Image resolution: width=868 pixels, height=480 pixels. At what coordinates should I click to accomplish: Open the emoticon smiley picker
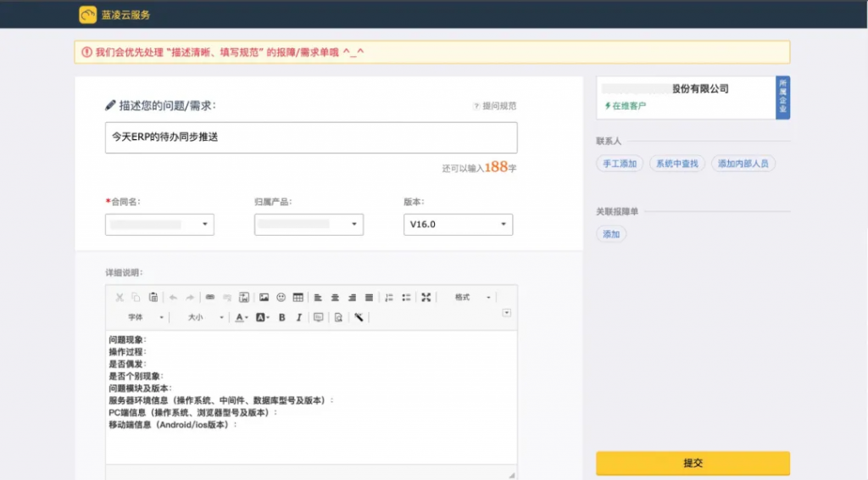click(x=281, y=298)
